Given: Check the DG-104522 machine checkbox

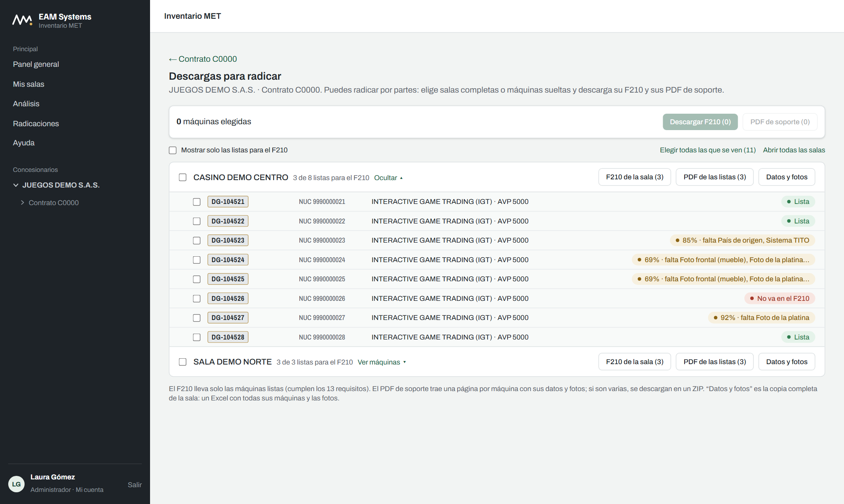Looking at the screenshot, I should click(197, 221).
